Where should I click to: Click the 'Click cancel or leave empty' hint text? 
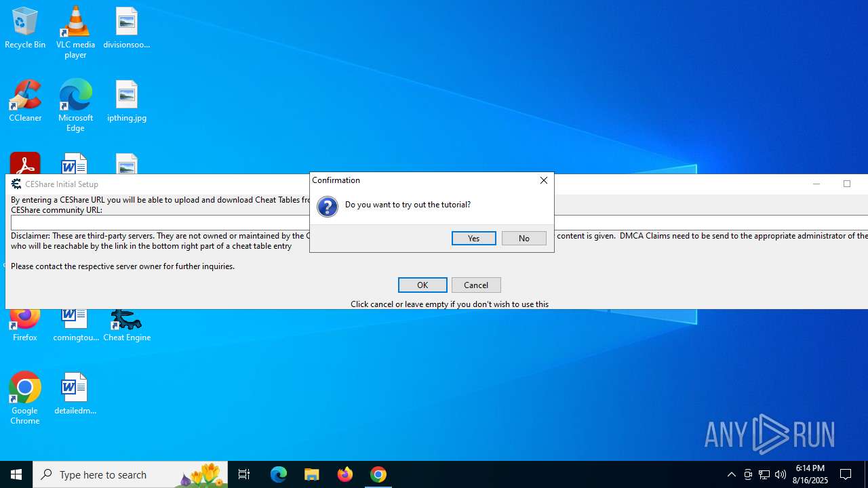point(450,304)
